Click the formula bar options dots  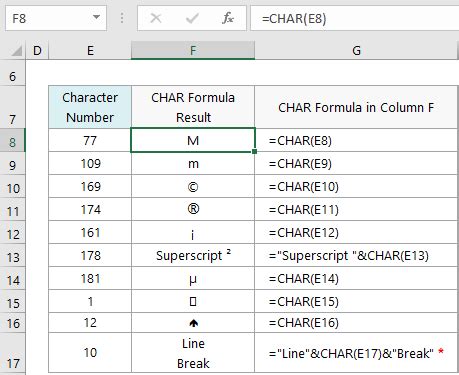point(122,18)
